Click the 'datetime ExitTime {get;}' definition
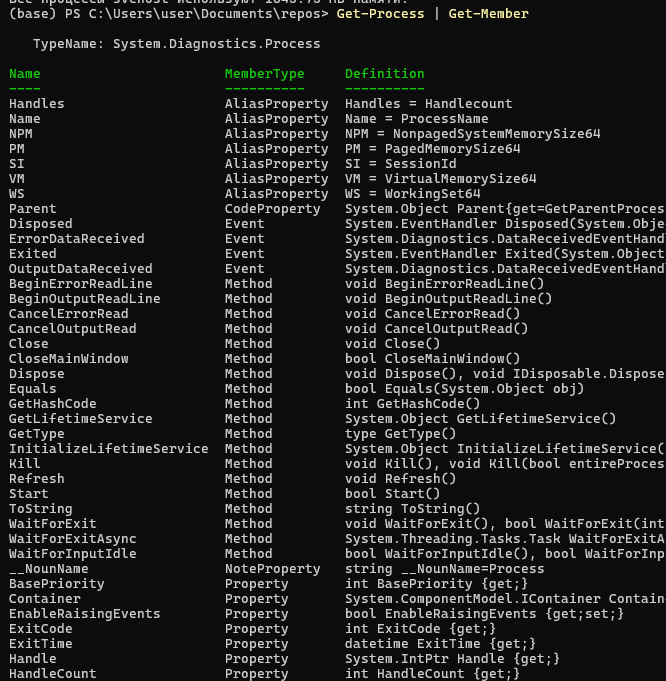This screenshot has width=666, height=681. [440, 644]
